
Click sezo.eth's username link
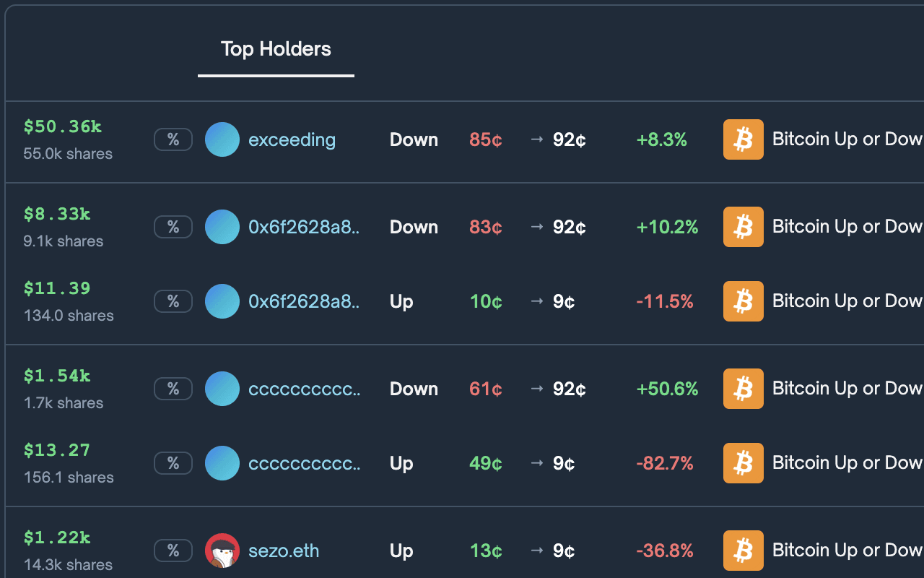point(284,550)
